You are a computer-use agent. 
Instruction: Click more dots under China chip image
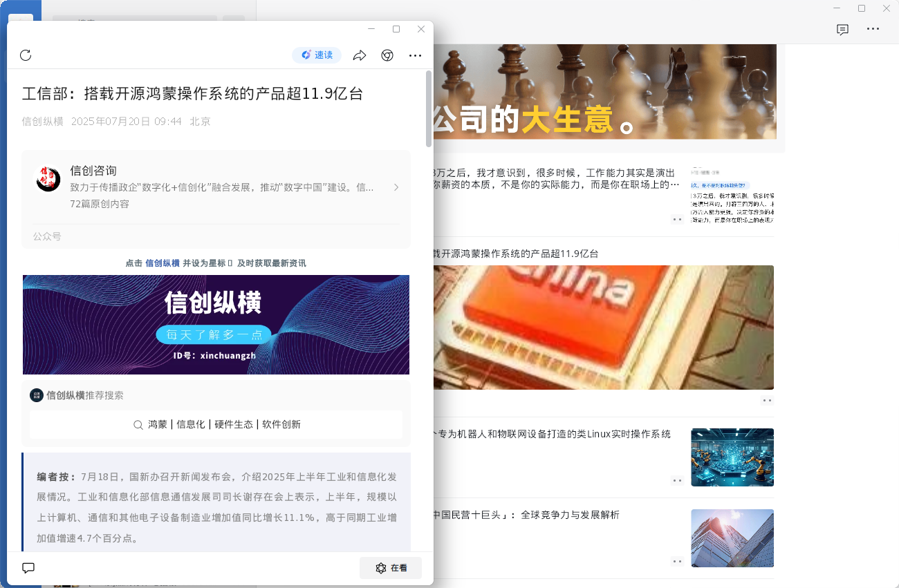[x=766, y=400]
